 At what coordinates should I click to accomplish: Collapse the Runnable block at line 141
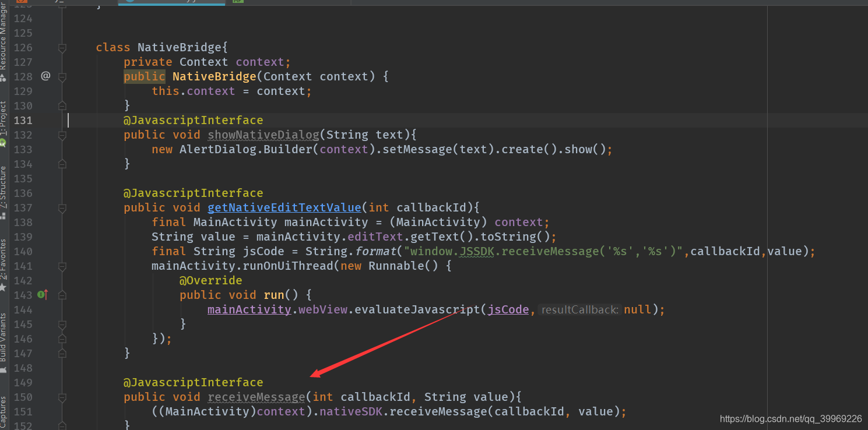pos(62,266)
